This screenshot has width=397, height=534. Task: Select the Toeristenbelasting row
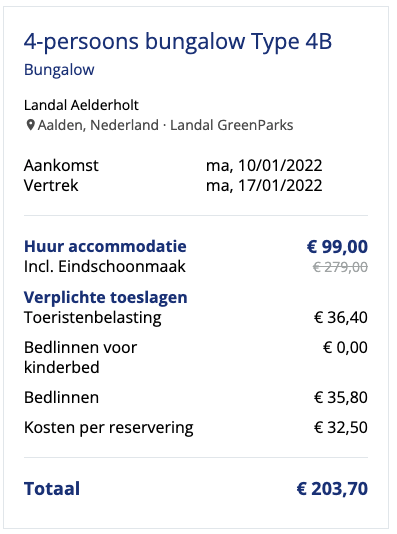(x=196, y=317)
